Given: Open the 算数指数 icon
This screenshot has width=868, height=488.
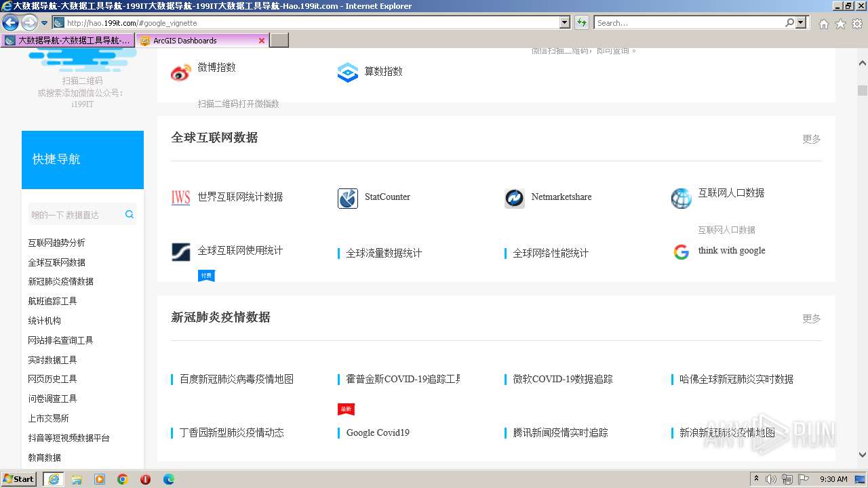Looking at the screenshot, I should tap(348, 73).
